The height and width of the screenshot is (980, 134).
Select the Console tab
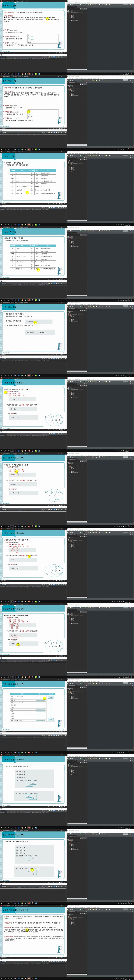click(4, 57)
